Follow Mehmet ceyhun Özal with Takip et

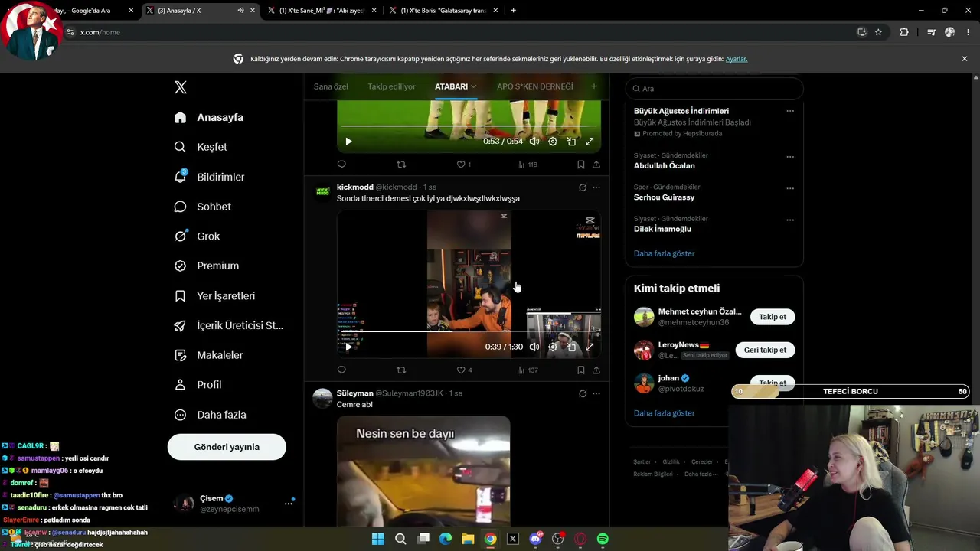point(773,317)
